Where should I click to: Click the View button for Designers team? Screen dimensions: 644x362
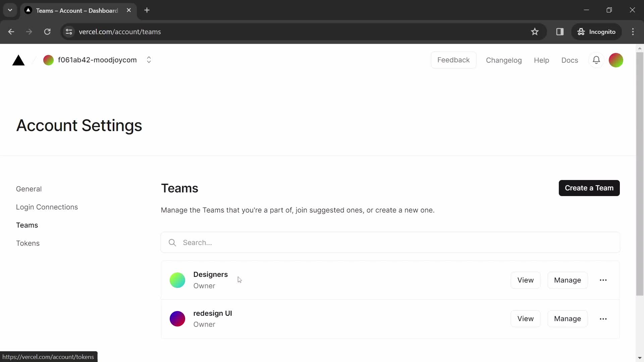click(x=526, y=280)
